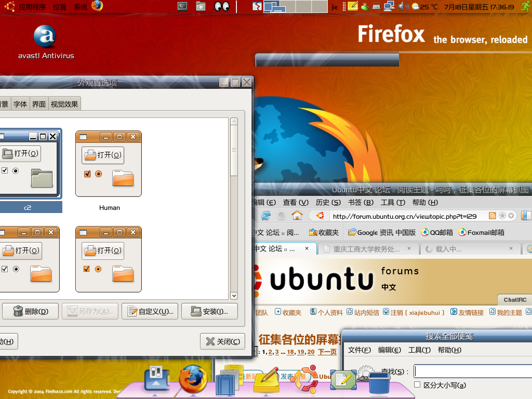Viewport: 532px width, 399px height.
Task: Click the 安装 button
Action: point(210,311)
